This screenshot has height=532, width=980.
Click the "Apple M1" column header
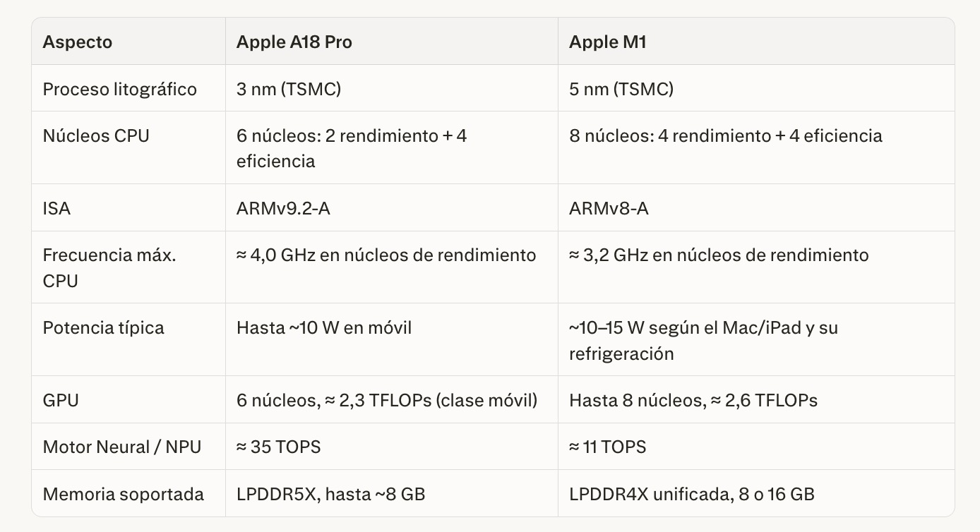pyautogui.click(x=607, y=42)
